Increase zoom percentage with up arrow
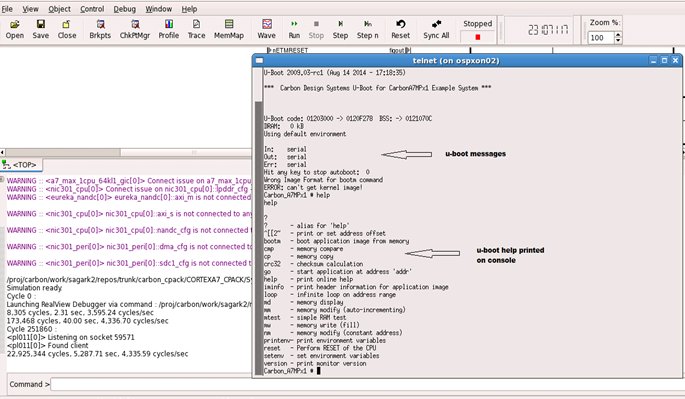The height and width of the screenshot is (399, 685). tap(618, 35)
